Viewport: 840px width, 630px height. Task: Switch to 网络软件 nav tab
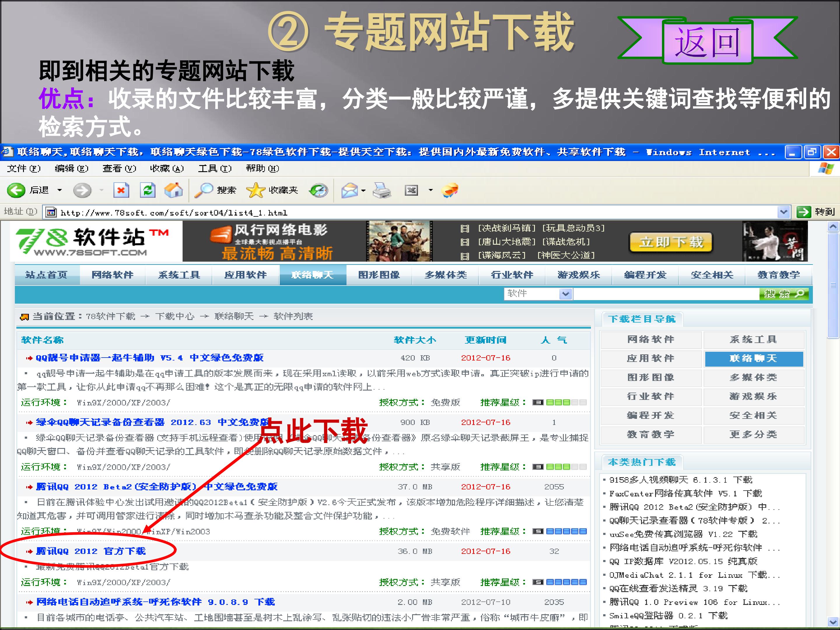pos(113,274)
